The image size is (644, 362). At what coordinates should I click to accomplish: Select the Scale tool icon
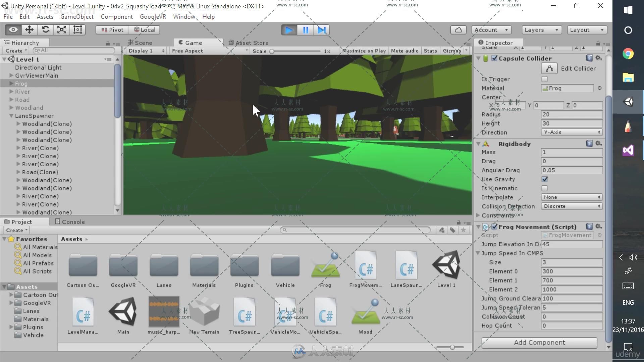point(62,30)
